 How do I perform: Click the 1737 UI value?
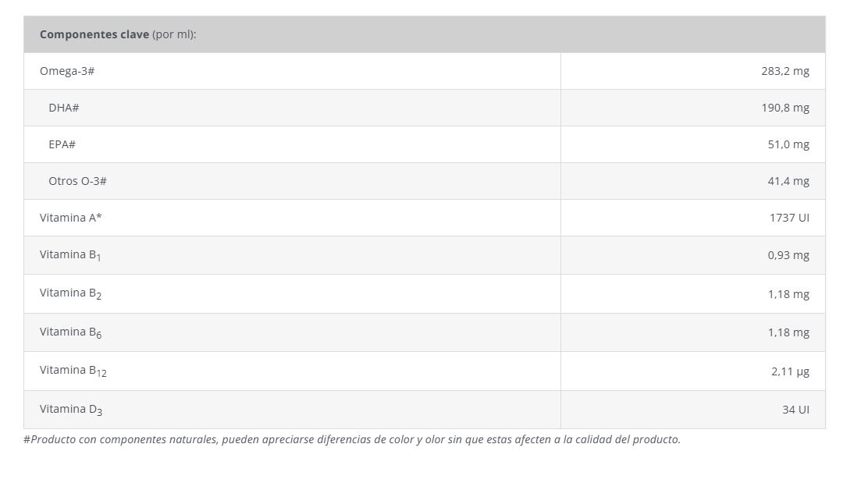tap(788, 218)
